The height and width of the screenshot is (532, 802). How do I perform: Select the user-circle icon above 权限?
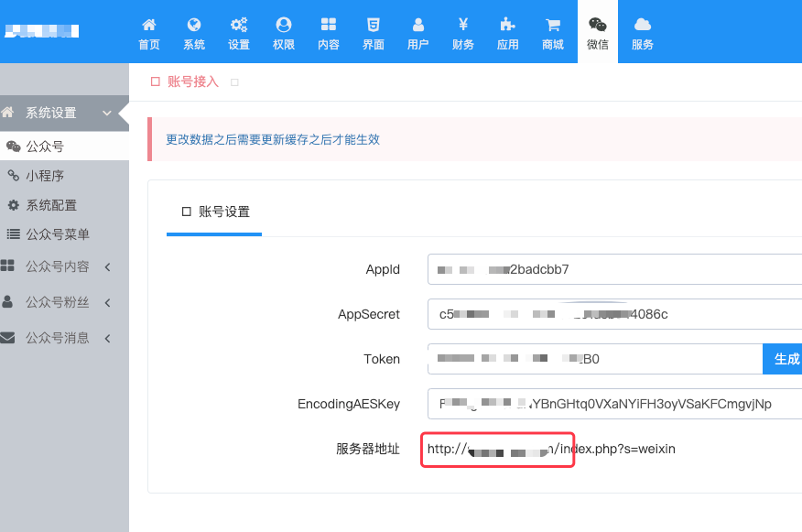click(x=284, y=24)
